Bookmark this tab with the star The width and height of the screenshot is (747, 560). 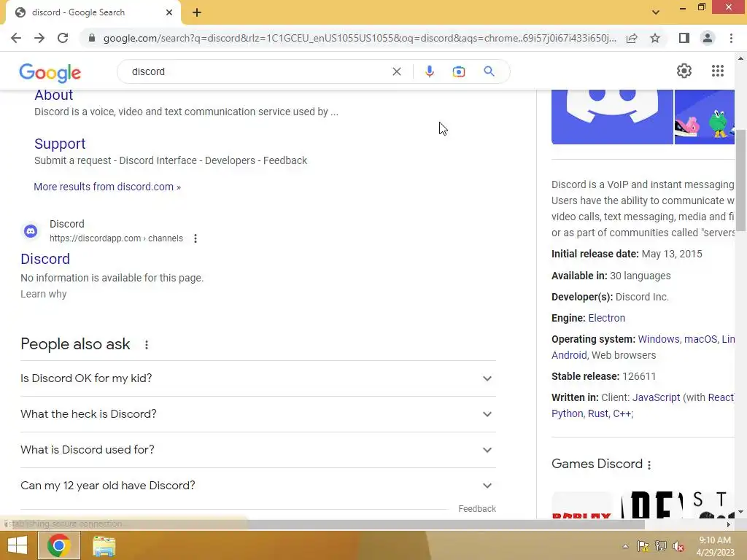(x=655, y=38)
